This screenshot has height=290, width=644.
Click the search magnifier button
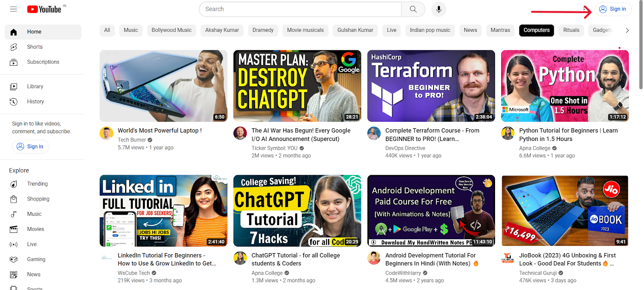coord(413,9)
